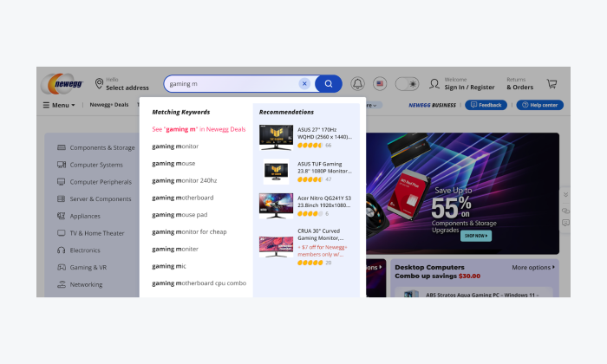Image resolution: width=607 pixels, height=364 pixels.
Task: Select "gaming monitor for cheap" suggestion
Action: coord(189,231)
